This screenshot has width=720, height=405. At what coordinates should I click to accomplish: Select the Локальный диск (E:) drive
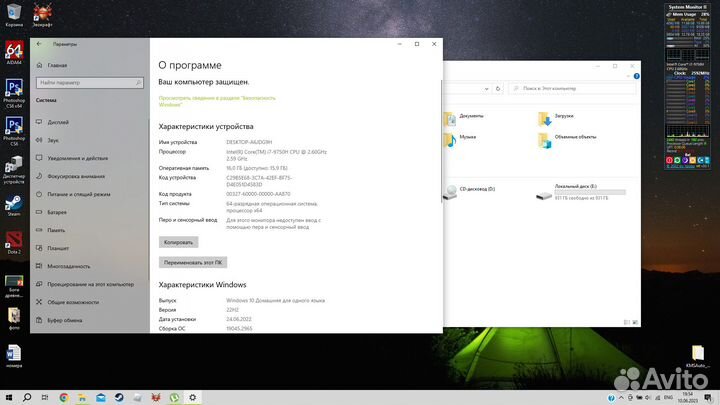click(x=581, y=192)
